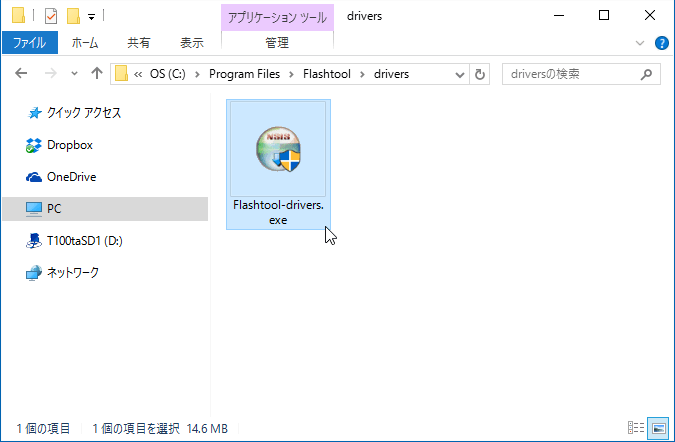
Task: Collapse or expand the ribbon chevron
Action: [640, 43]
